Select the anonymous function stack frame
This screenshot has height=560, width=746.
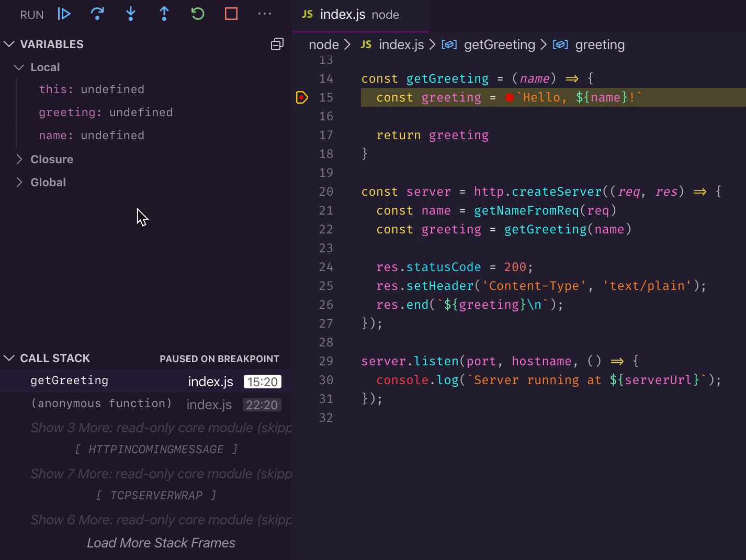click(x=101, y=404)
